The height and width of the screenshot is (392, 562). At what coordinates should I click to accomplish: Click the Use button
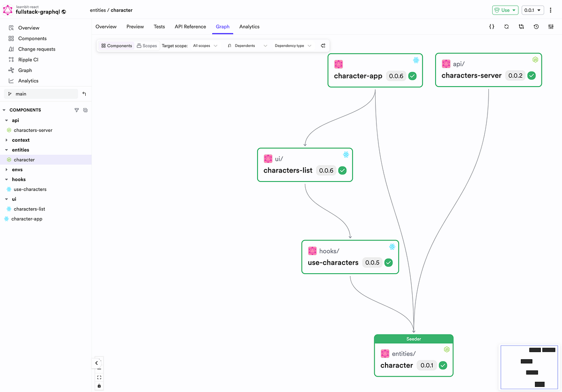click(x=505, y=9)
